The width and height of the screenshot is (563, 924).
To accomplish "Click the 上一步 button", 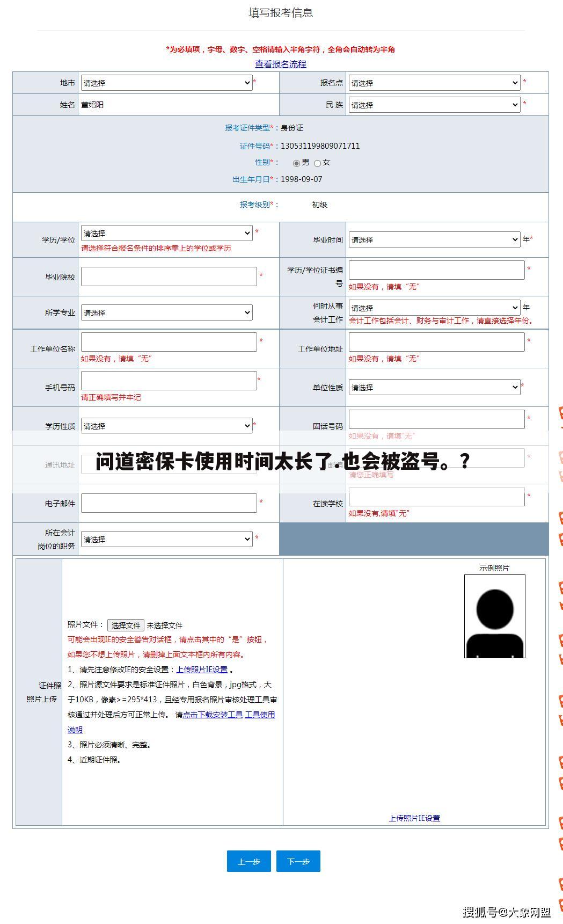I will point(248,861).
